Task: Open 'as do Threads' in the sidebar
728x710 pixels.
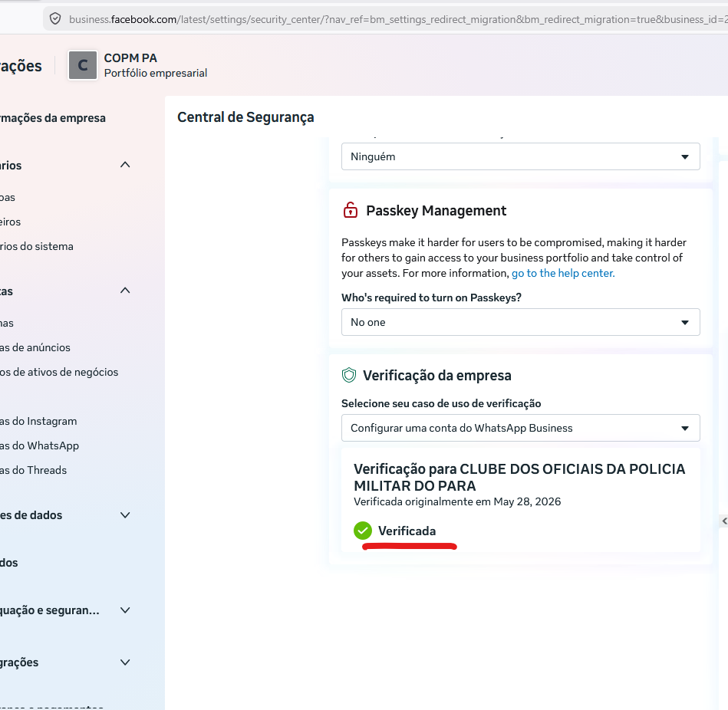Action: coord(34,471)
